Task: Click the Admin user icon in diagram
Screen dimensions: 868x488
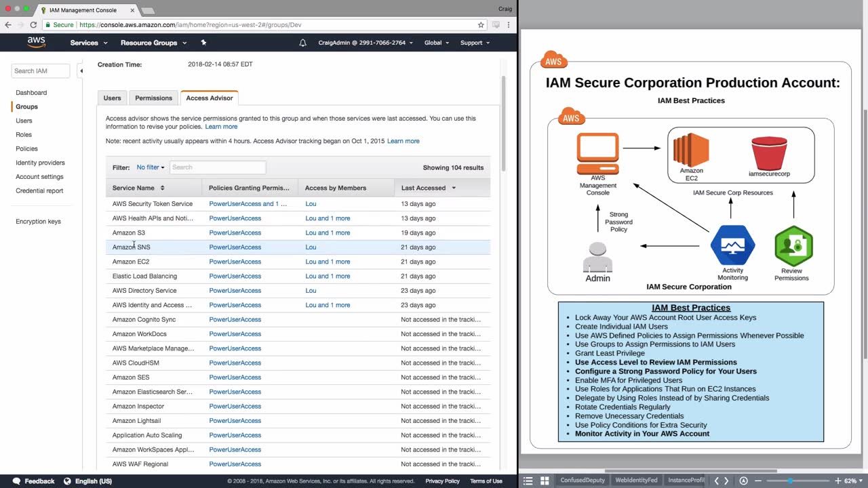Action: [597, 258]
